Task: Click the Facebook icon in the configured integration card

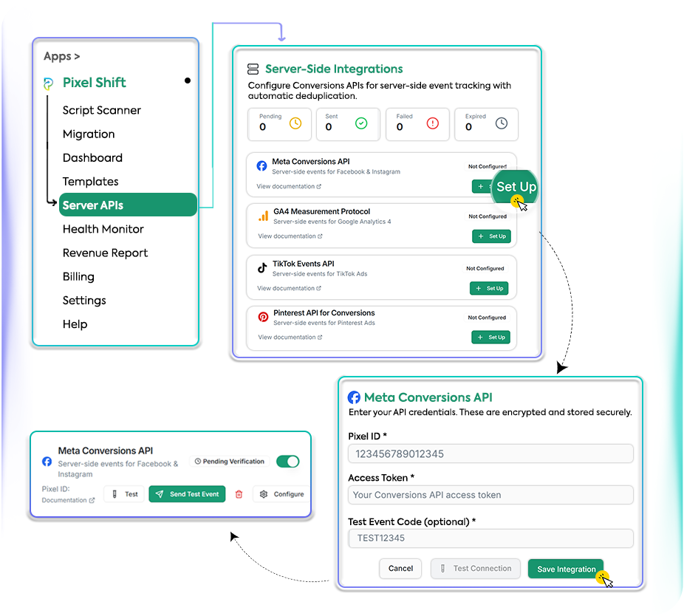Action: pyautogui.click(x=47, y=462)
